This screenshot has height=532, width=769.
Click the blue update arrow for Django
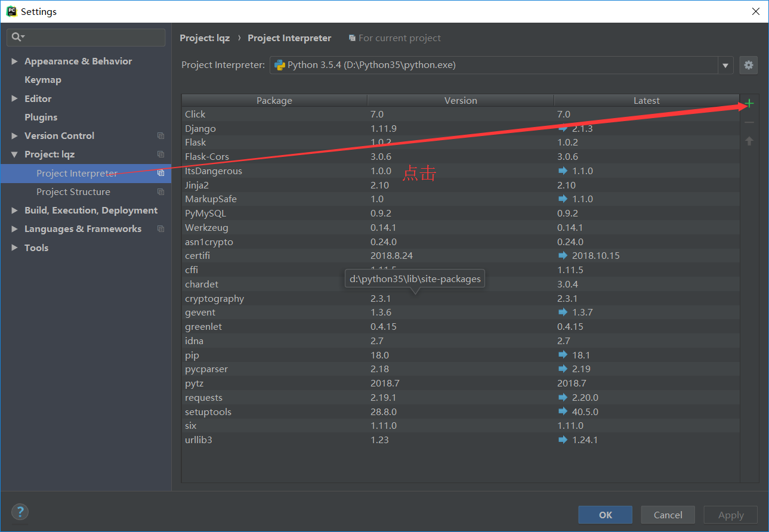coord(563,128)
